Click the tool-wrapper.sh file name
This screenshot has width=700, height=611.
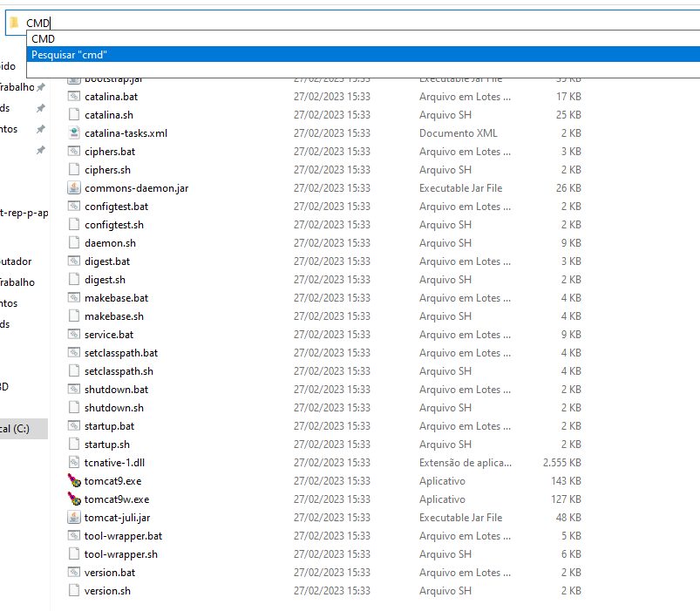[121, 554]
